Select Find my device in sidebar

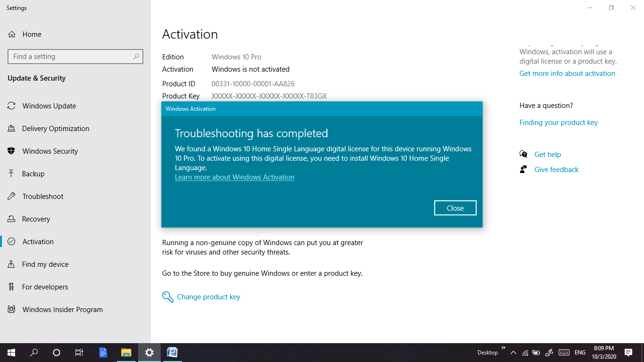coord(45,264)
